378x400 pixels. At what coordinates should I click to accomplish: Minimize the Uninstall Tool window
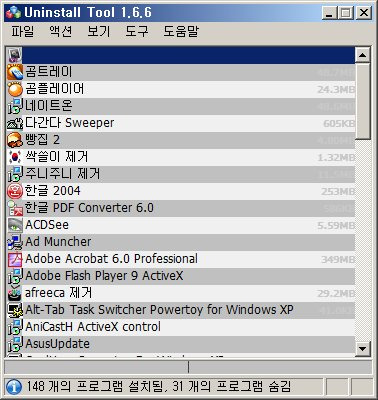pyautogui.click(x=330, y=13)
